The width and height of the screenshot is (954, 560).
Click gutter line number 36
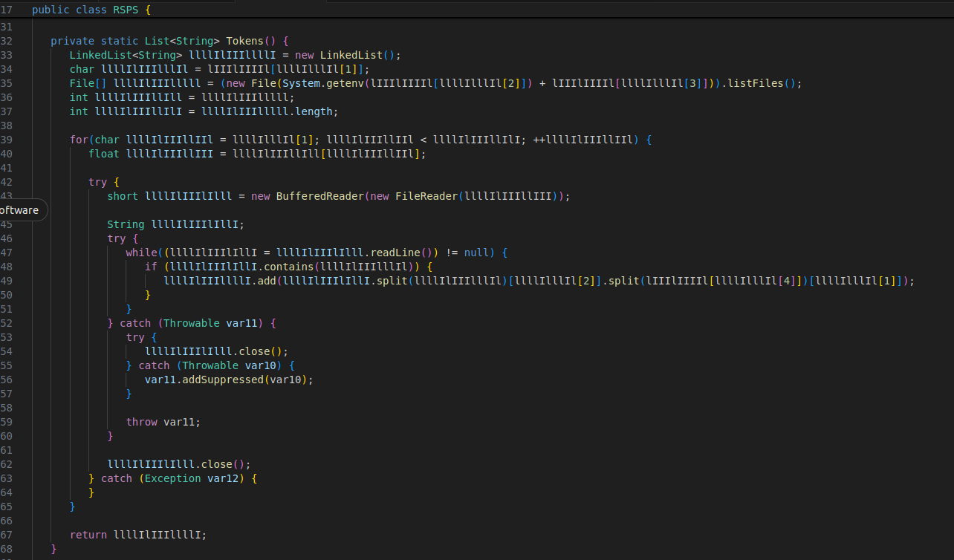7,97
